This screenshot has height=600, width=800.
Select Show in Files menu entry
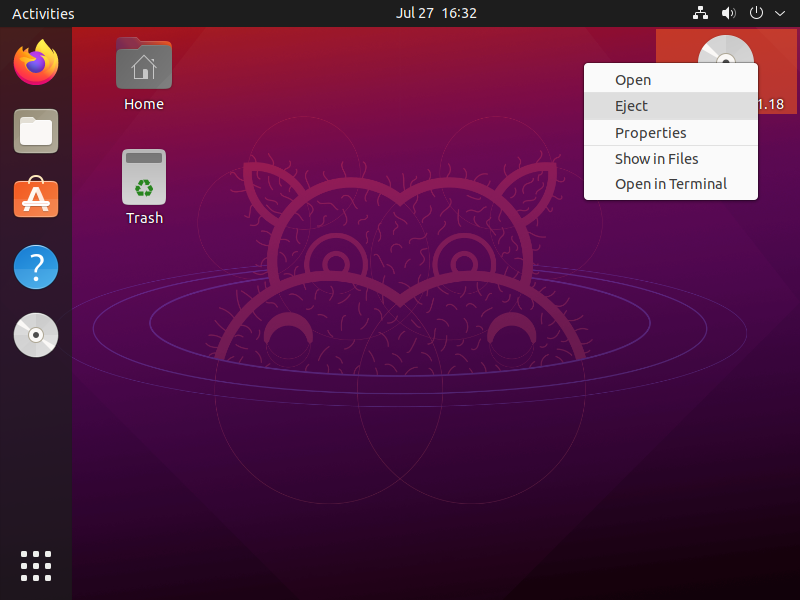tap(656, 159)
